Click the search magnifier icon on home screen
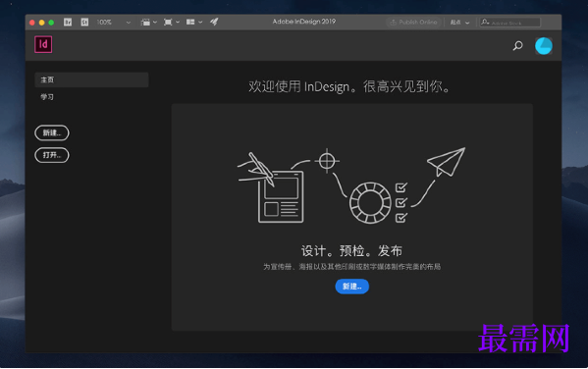This screenshot has width=588, height=369. click(x=518, y=46)
